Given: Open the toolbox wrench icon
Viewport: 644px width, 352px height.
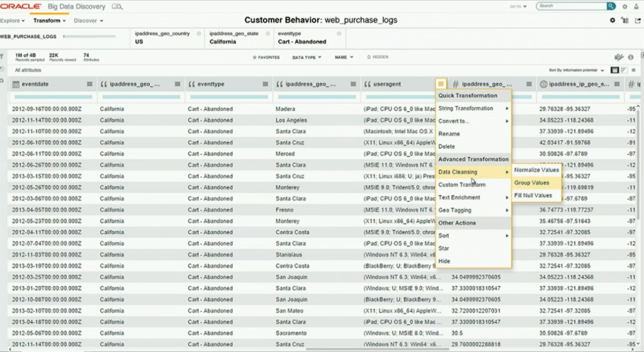Looking at the screenshot, I should pos(619,57).
